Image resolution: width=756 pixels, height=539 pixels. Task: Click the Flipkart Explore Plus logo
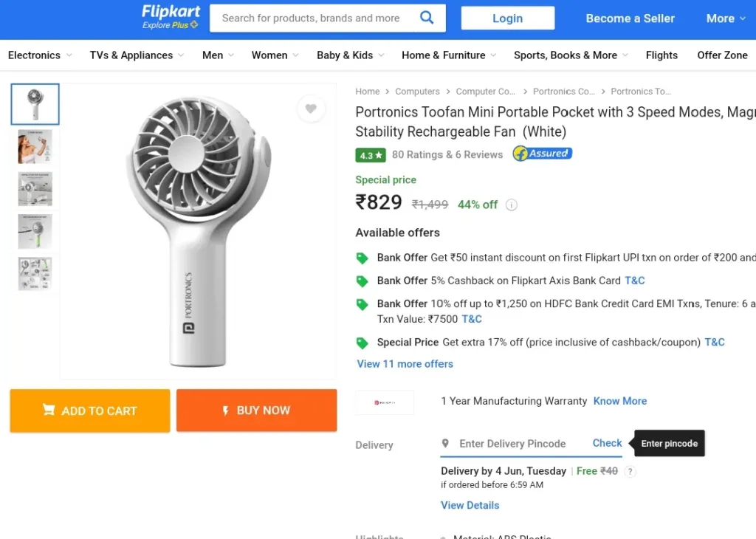171,18
